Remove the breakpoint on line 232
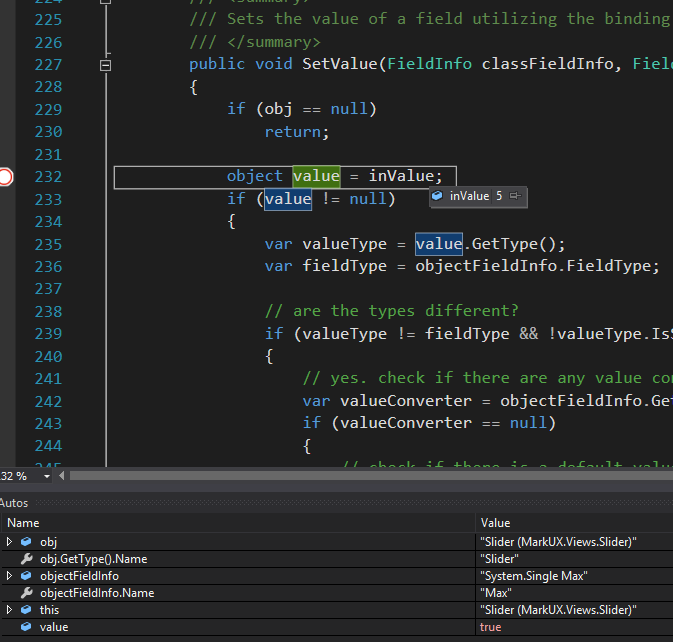 point(5,177)
